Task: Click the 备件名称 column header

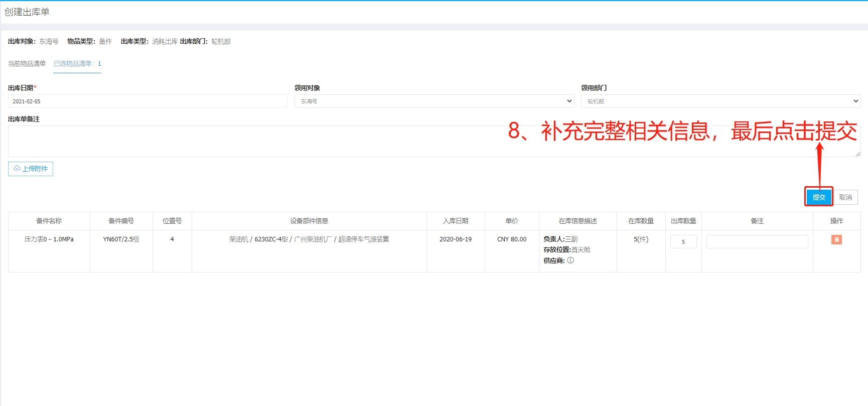Action: [x=49, y=221]
